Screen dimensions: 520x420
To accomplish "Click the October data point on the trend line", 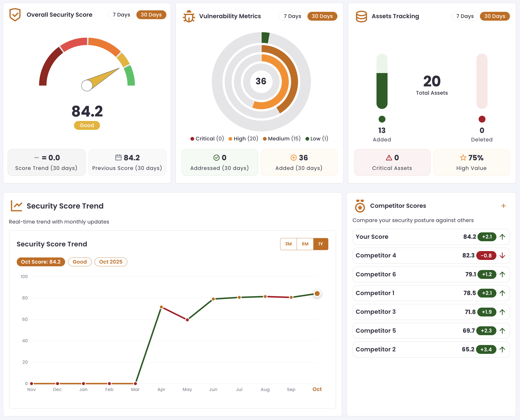I will 317,294.
